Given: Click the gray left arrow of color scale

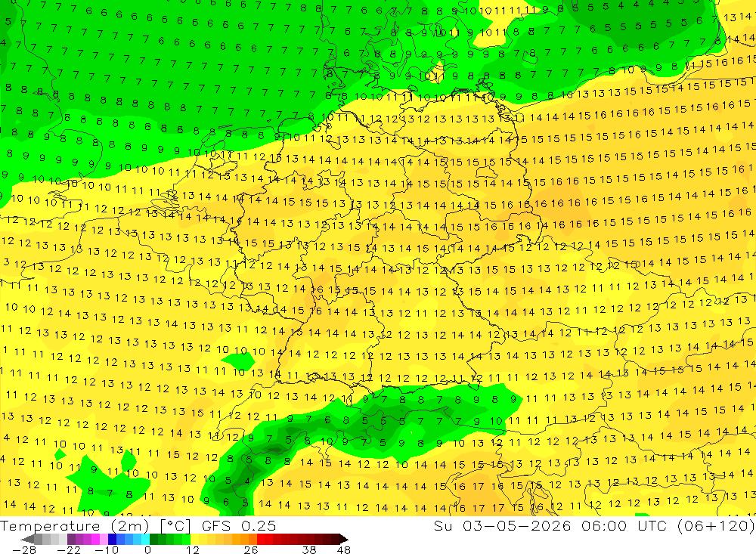Looking at the screenshot, I should point(27,539).
